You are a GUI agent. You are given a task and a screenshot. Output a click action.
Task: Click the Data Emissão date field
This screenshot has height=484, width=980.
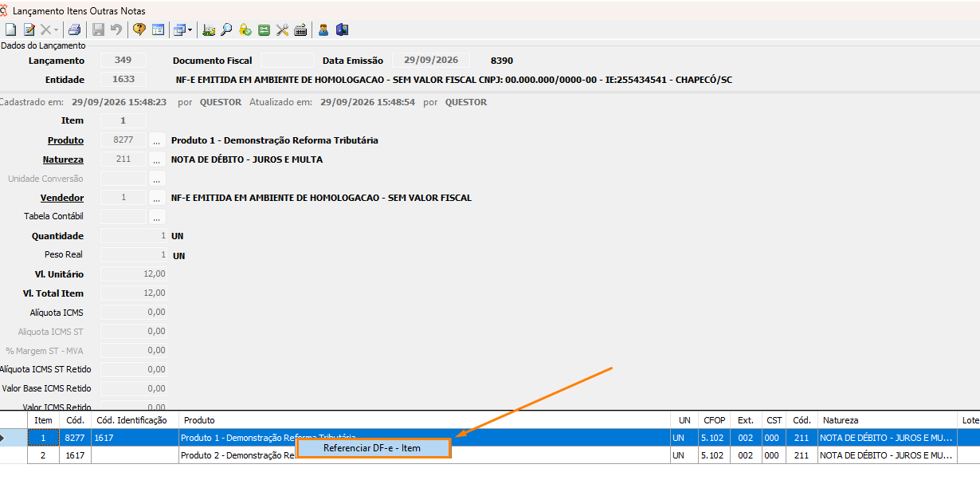pyautogui.click(x=430, y=60)
